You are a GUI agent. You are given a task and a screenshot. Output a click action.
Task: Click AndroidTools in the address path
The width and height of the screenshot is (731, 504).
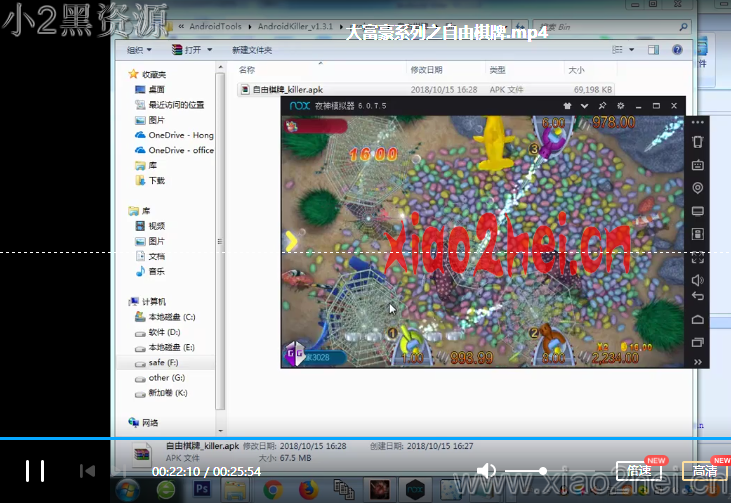pyautogui.click(x=215, y=26)
